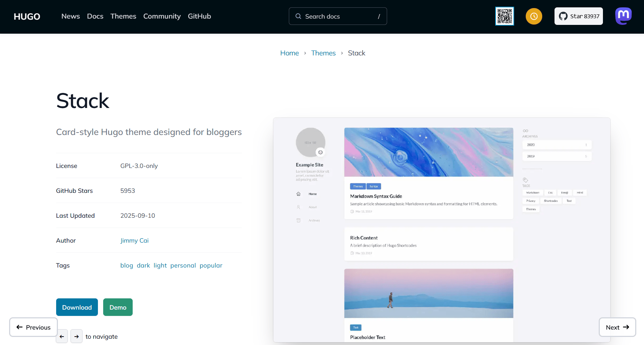Open the Docs menu item
Screen dimensions: 644x345
[95, 16]
